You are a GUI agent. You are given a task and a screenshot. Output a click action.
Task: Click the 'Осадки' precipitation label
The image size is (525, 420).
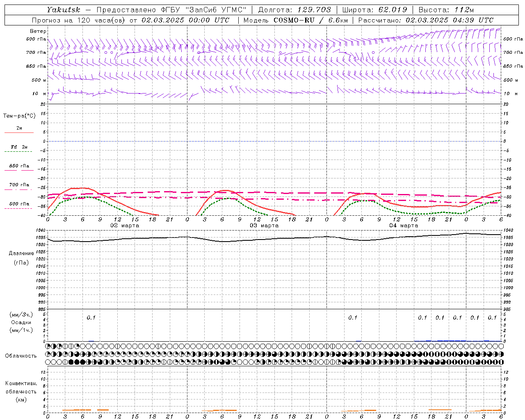[x=21, y=322]
